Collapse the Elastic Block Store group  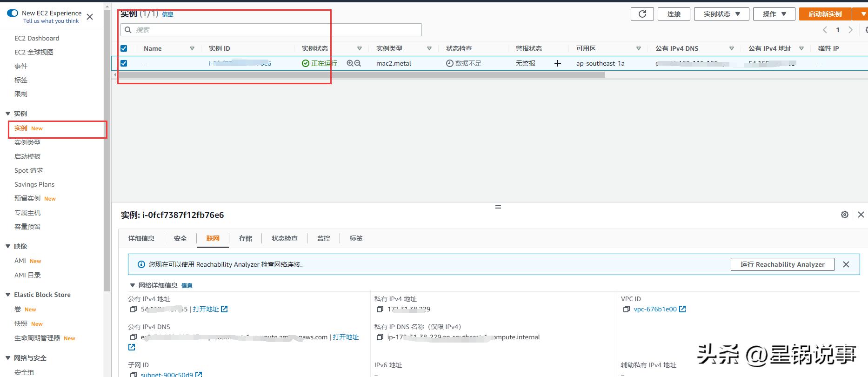pyautogui.click(x=8, y=295)
